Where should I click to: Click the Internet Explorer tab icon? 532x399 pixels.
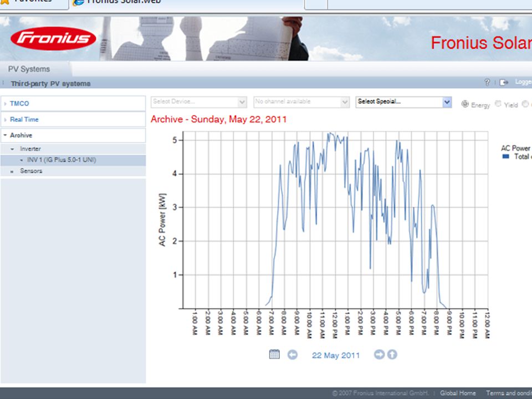pyautogui.click(x=78, y=2)
